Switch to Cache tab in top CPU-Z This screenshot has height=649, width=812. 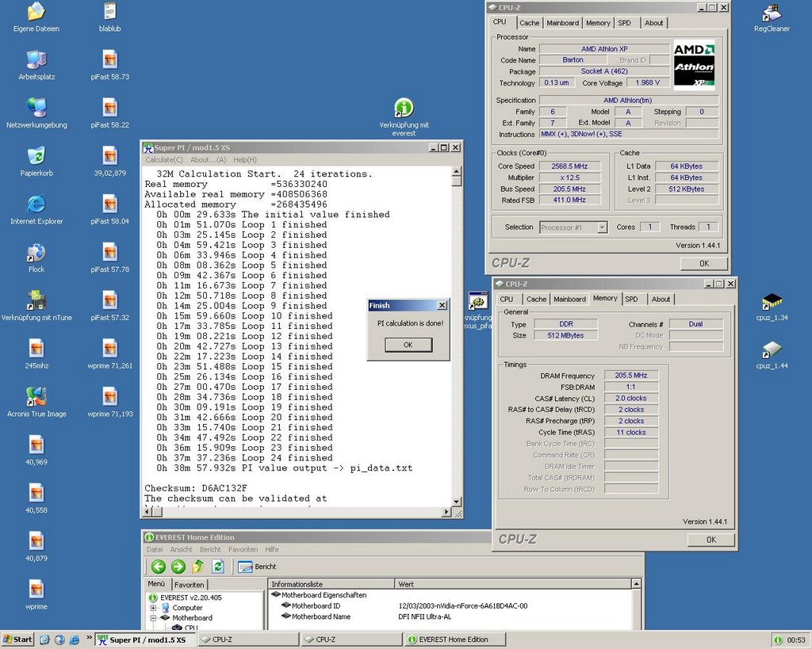click(529, 23)
